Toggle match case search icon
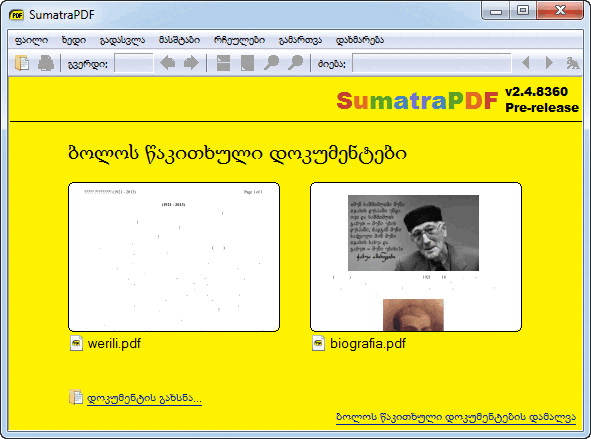The image size is (591, 439). point(573,63)
